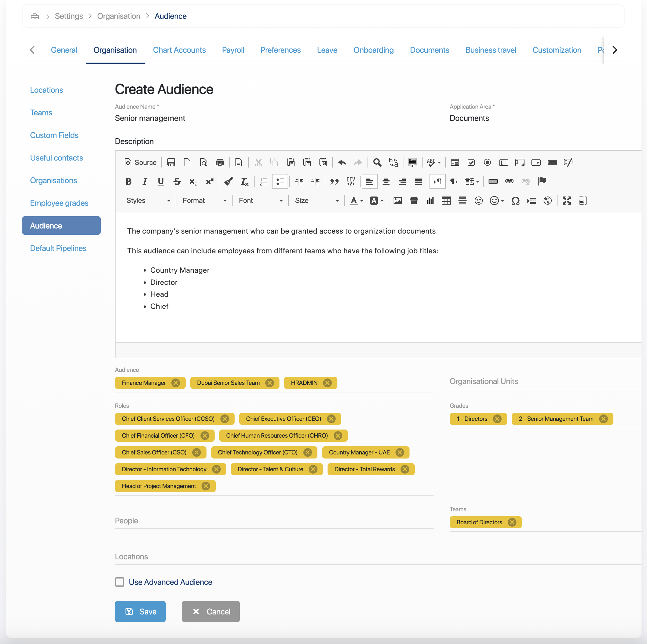Open the spell check ABC dropdown
This screenshot has height=644, width=647.
[434, 163]
